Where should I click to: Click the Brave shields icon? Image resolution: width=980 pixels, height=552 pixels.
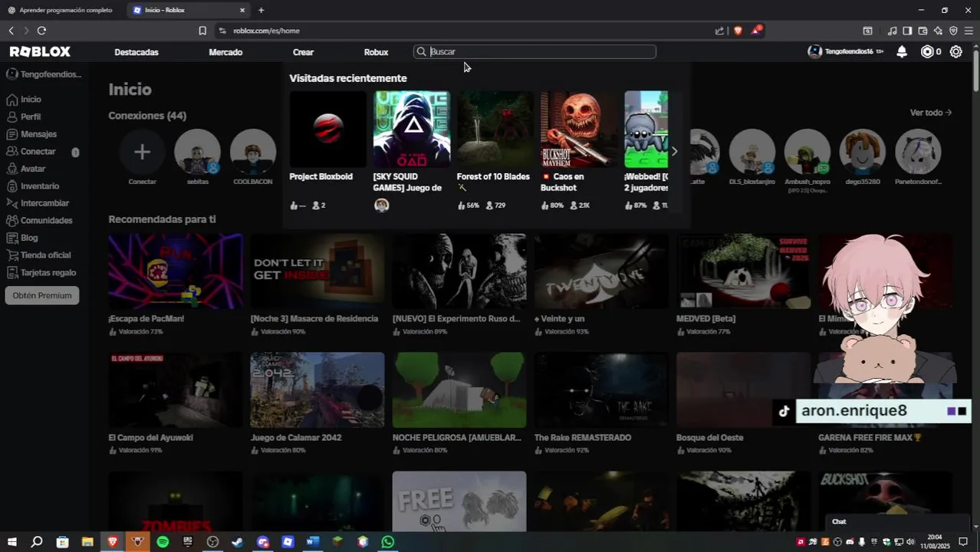tap(738, 31)
